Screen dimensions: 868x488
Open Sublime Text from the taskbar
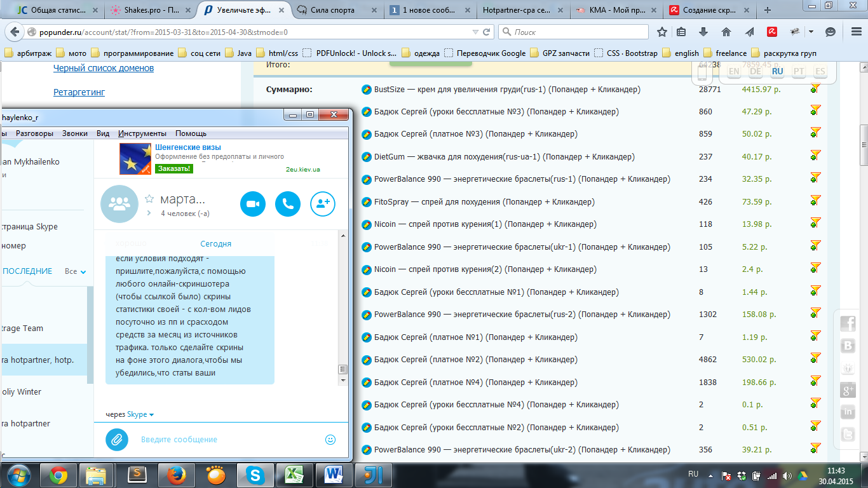(x=138, y=475)
